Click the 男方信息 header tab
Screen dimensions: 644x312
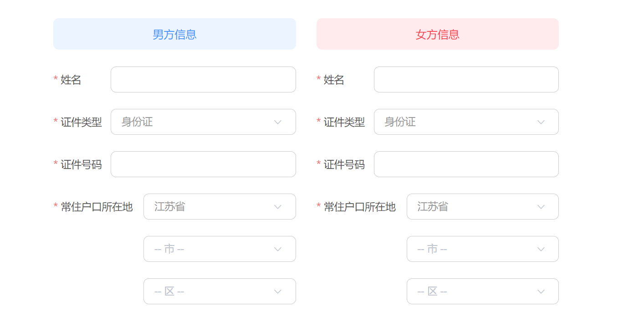pos(174,34)
